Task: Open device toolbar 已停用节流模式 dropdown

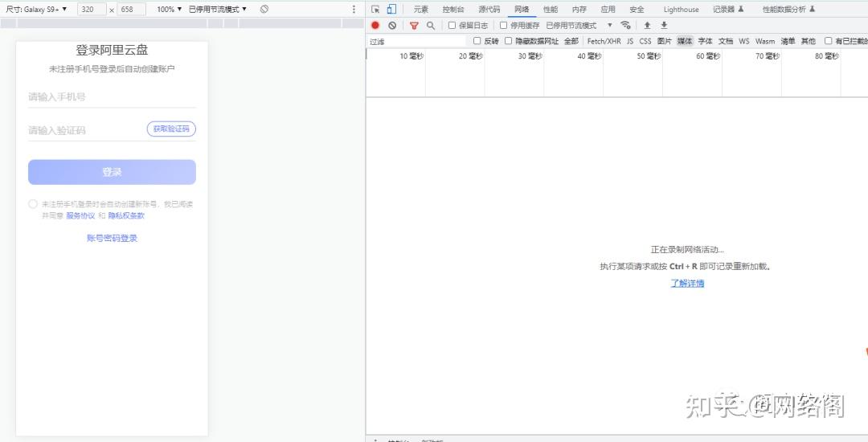Action: [218, 10]
